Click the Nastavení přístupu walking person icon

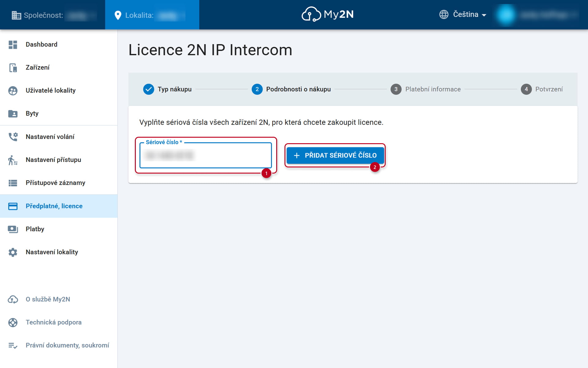point(13,160)
